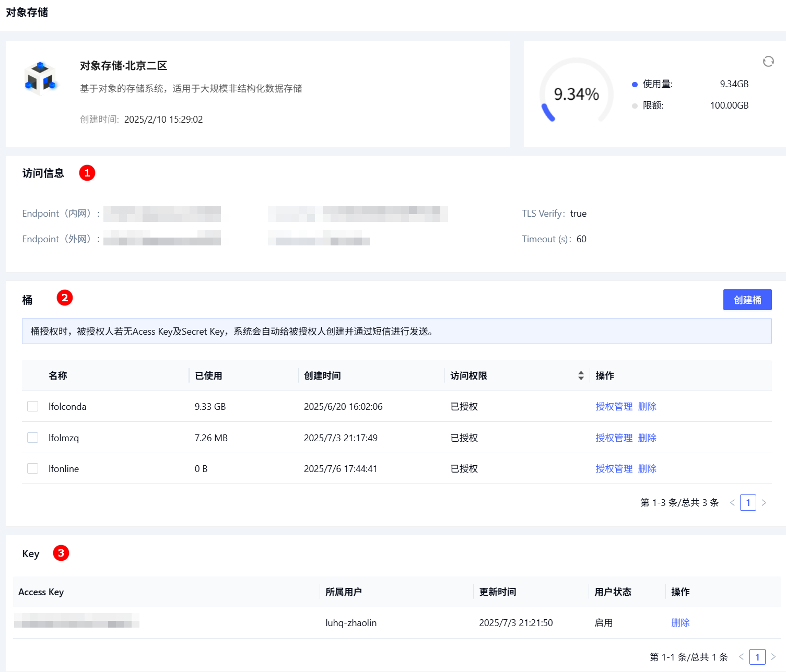Click the object storage cube logo

(x=41, y=78)
